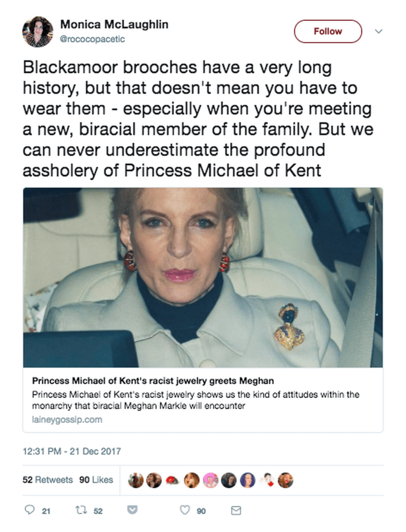Screen dimensions: 406x532
Task: Click the pink-haired liker avatar
Action: point(210,480)
